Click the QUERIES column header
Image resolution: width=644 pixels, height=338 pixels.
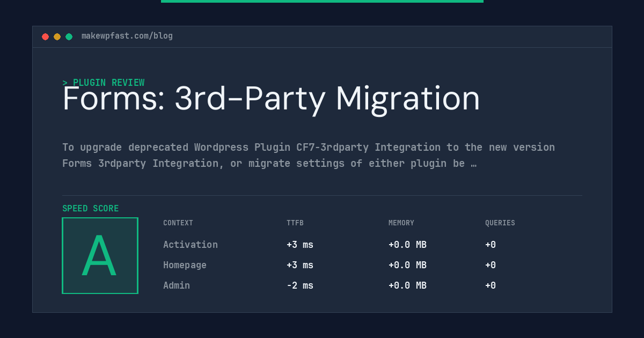[x=500, y=223]
